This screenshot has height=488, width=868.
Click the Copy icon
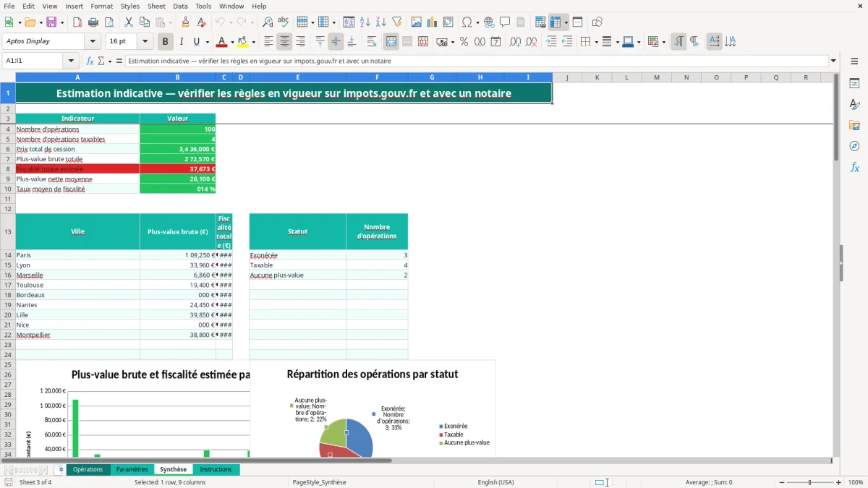coord(144,22)
